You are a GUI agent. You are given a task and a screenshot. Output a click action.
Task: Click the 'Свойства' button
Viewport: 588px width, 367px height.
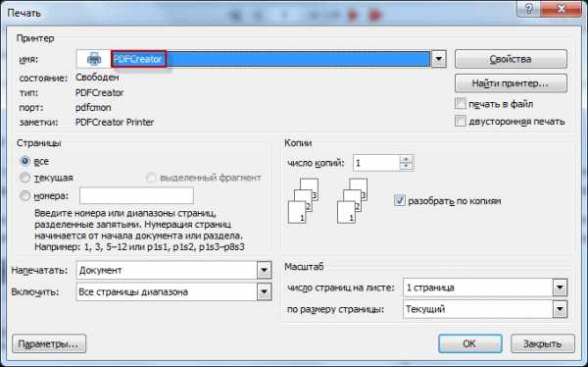(511, 59)
